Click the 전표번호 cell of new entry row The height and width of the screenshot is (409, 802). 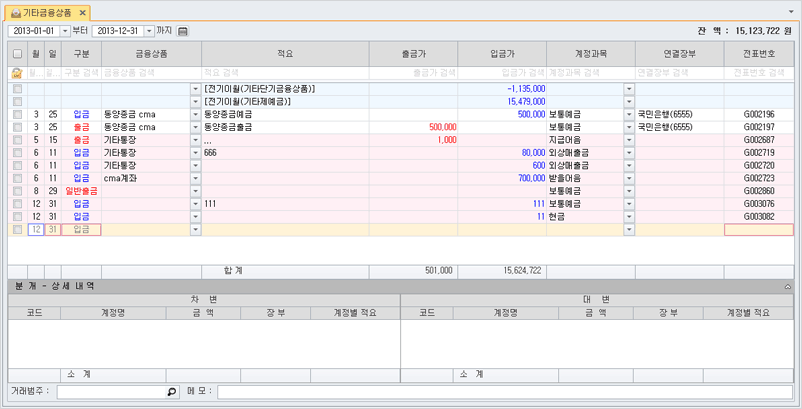click(x=759, y=230)
